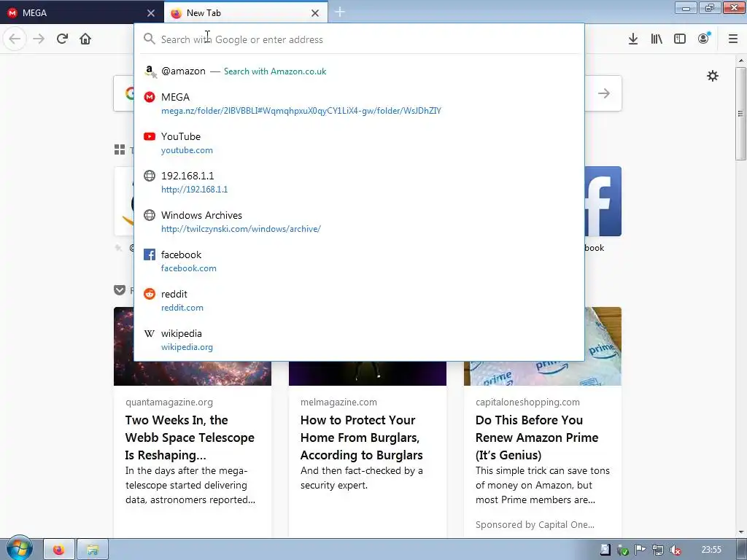Screen dimensions: 747x560
Task: Click the globe icon beside Windows Archives
Action: click(150, 215)
